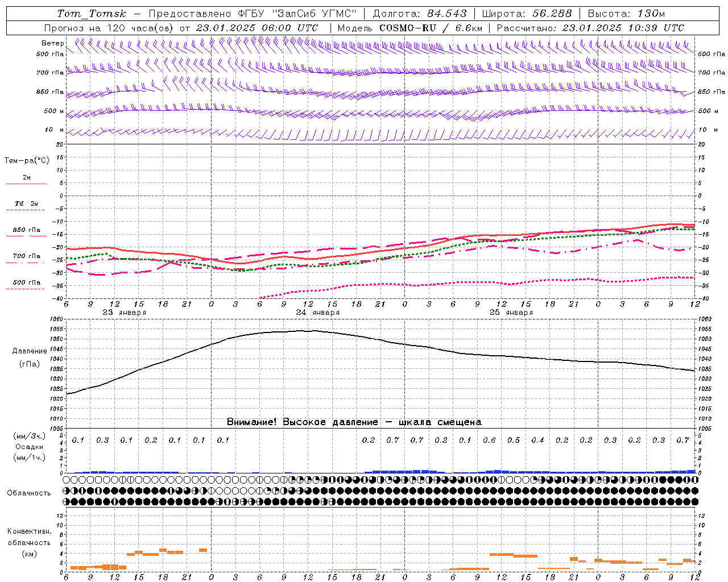Screen dimensions: 728x582
Task: Click the Рассчитано: 23.01.2025 10:39 UTC text
Action: 590,28
